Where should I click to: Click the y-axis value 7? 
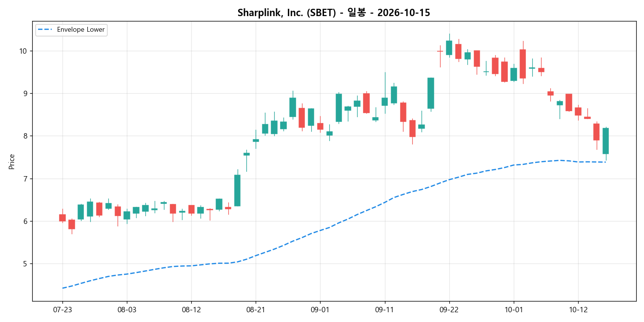coord(25,179)
